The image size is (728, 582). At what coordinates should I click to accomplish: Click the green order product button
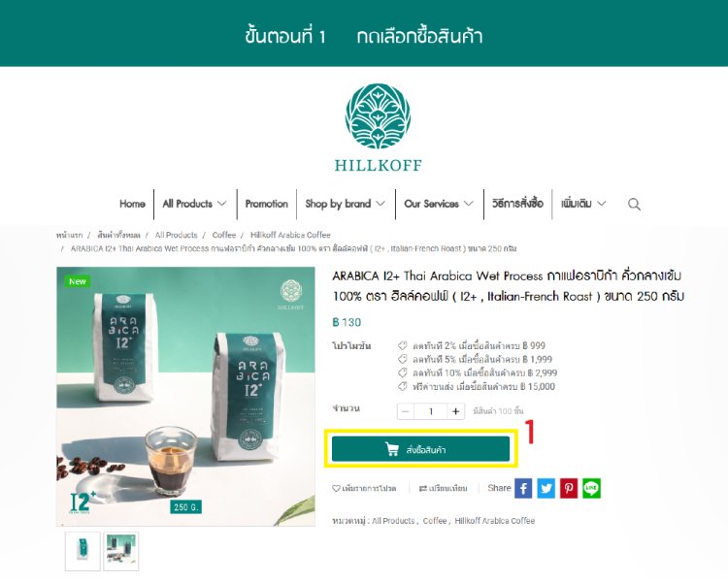420,449
